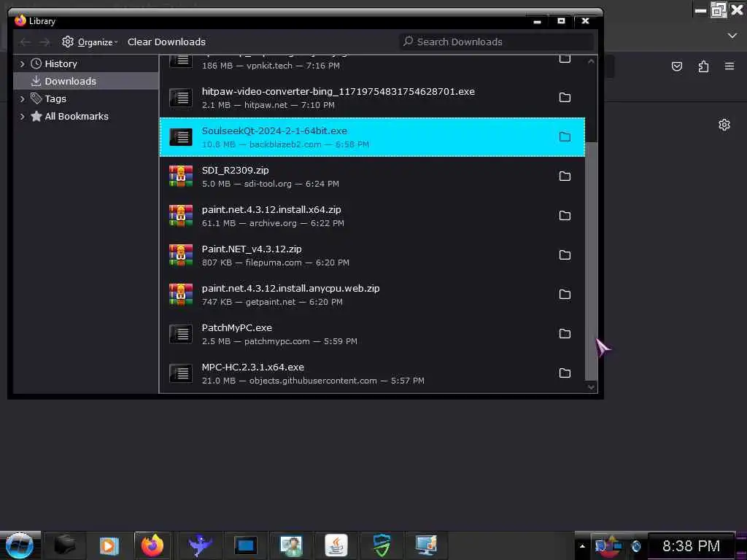Click the MPC-HC.2.3.1.x64.exe file icon
Viewport: 747px width, 560px height.
tap(181, 374)
